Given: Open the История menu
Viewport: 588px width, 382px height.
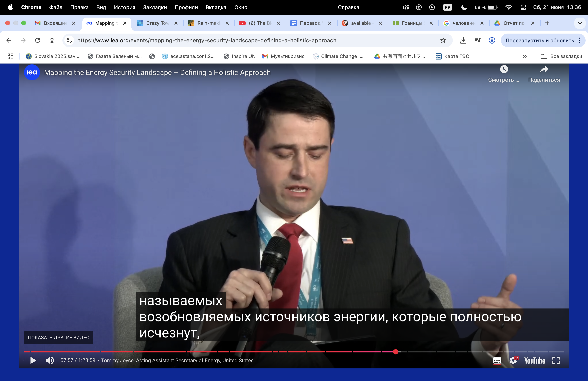Looking at the screenshot, I should coord(125,7).
